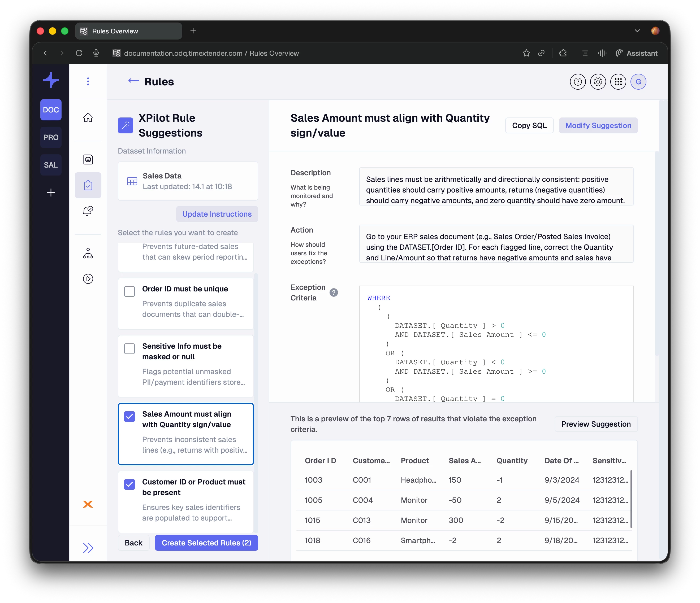Click Create Selected Rules (2) button

click(206, 543)
